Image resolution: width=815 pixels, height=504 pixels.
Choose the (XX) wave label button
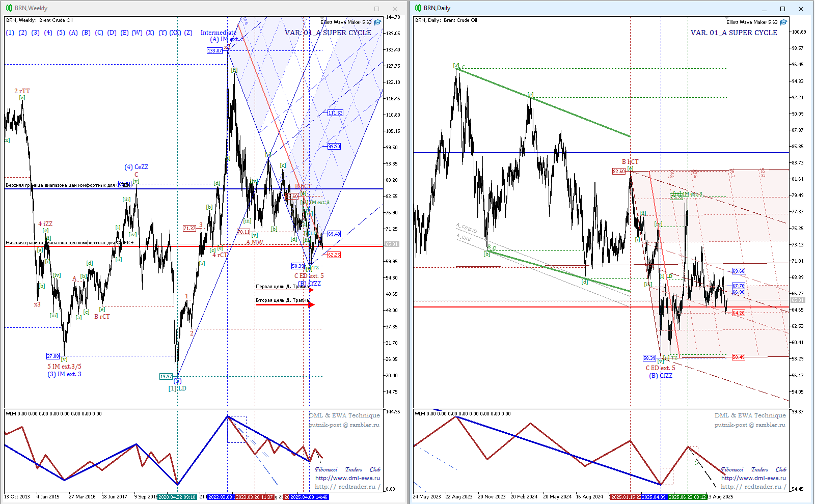tap(175, 33)
